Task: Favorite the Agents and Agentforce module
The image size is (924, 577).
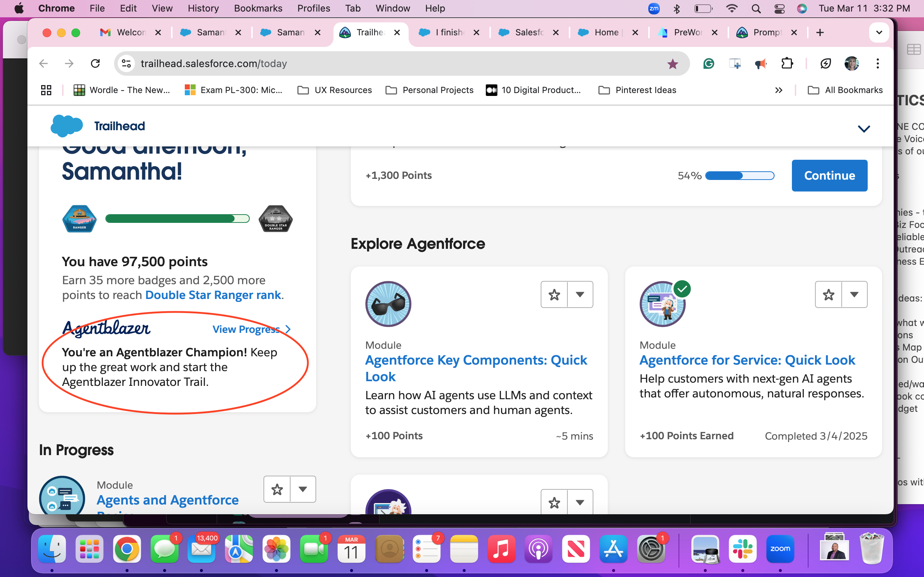Action: pos(277,489)
